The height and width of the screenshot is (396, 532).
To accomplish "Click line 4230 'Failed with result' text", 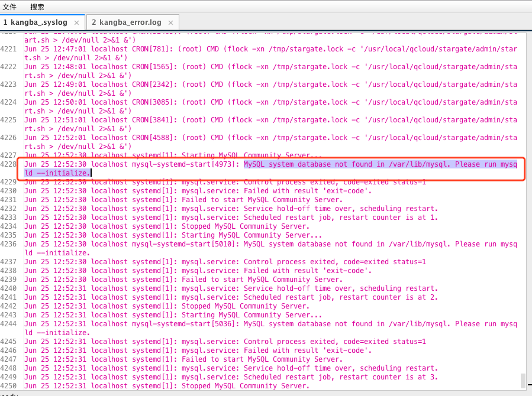I will pos(308,191).
